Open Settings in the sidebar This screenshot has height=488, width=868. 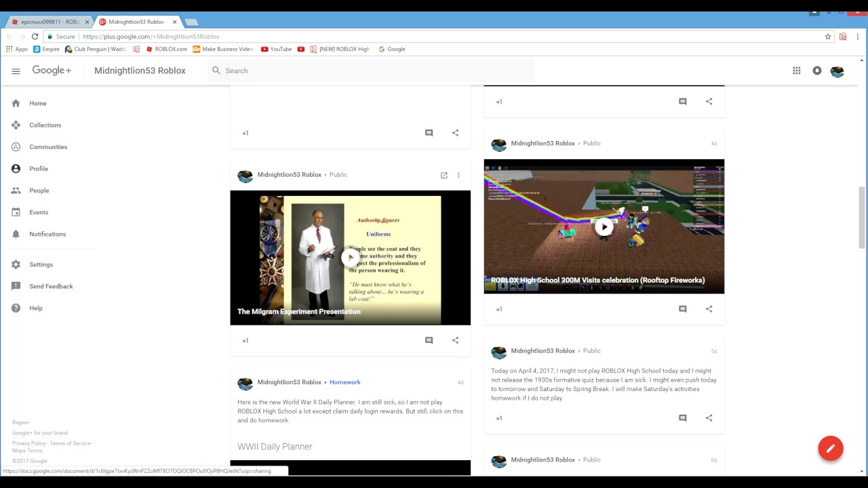[41, 264]
